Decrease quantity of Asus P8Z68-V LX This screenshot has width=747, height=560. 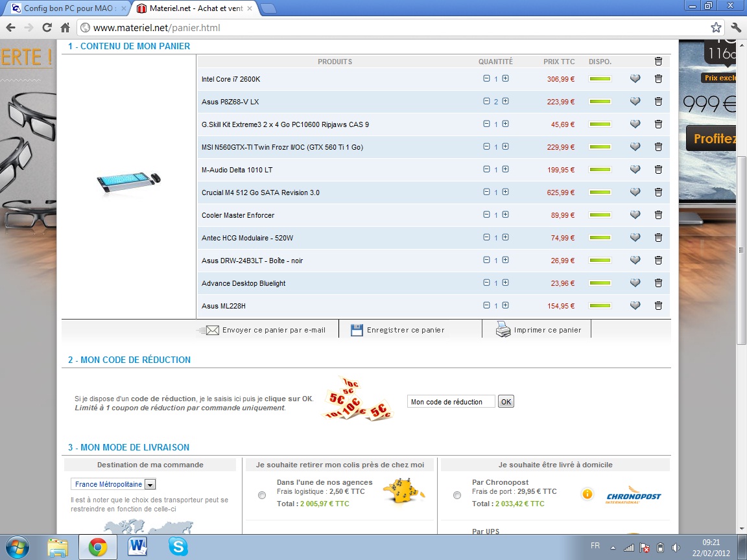point(486,101)
